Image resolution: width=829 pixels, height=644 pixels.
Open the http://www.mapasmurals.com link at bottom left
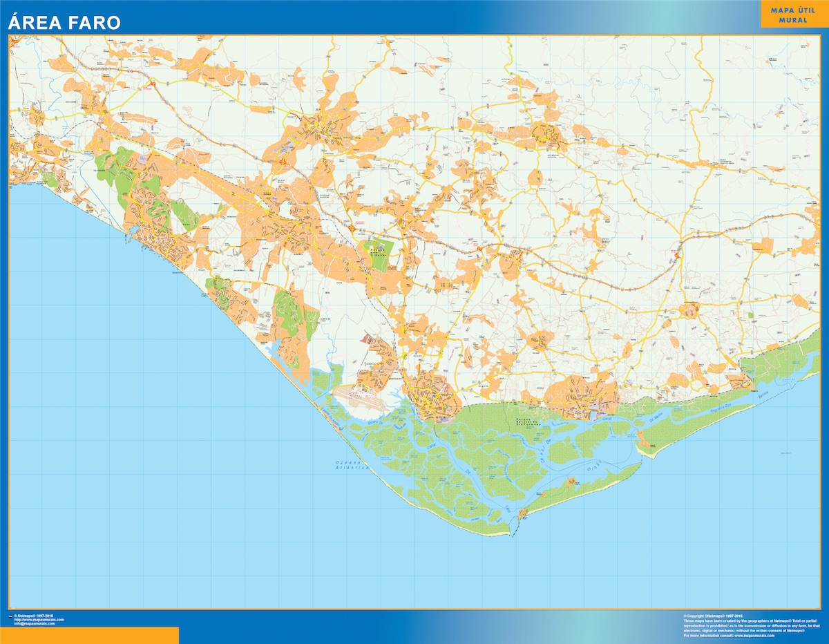[38, 620]
